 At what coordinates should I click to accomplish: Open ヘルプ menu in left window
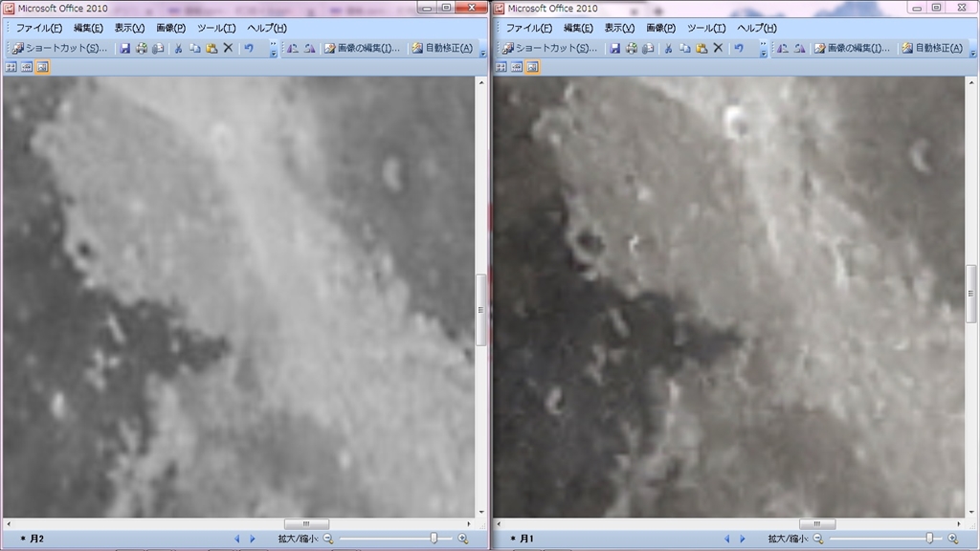[x=267, y=28]
